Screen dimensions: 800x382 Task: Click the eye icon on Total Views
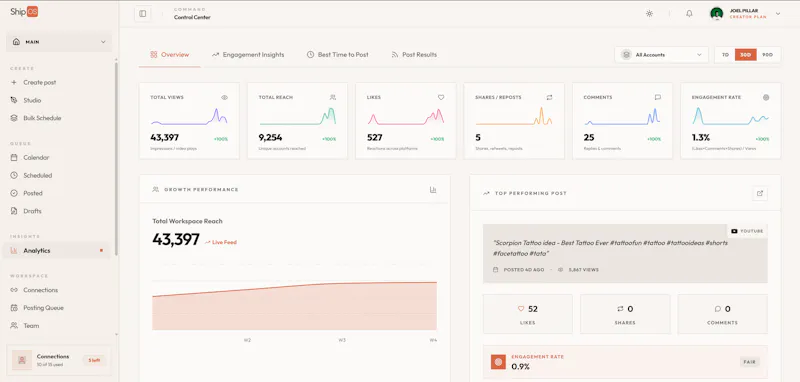[x=224, y=97]
